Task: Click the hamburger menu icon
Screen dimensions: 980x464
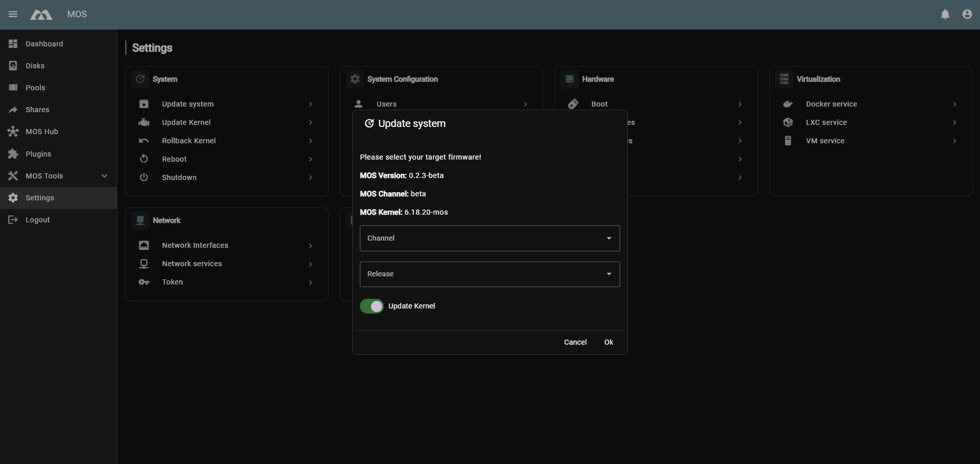Action: 13,14
